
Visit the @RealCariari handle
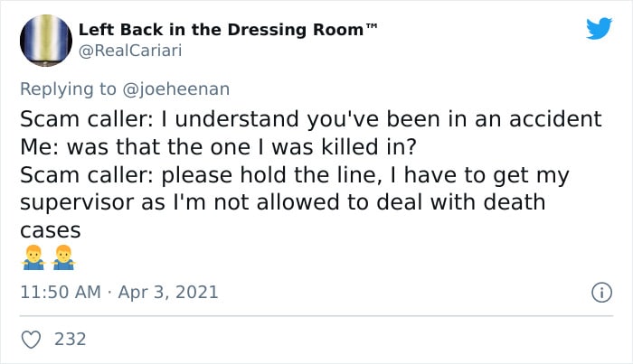(130, 51)
